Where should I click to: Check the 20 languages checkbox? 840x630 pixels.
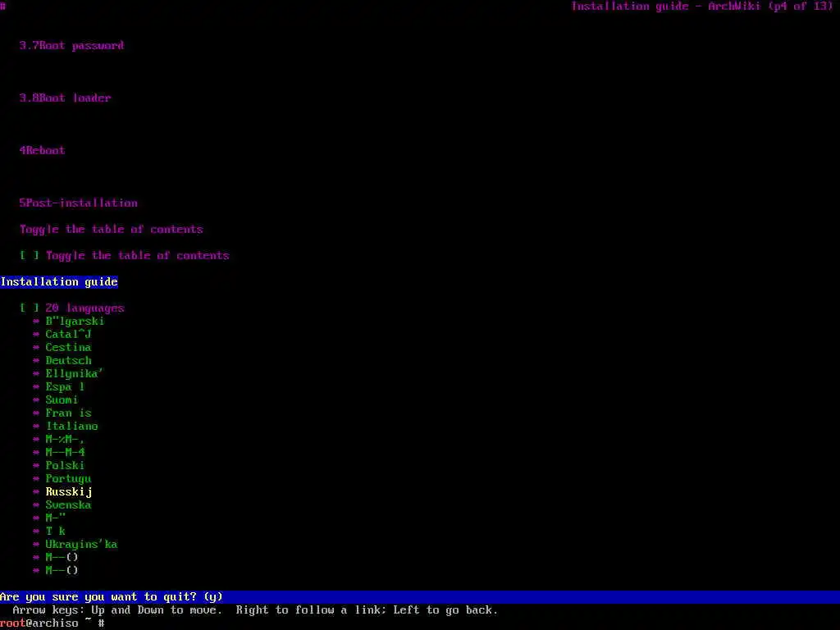coord(30,308)
